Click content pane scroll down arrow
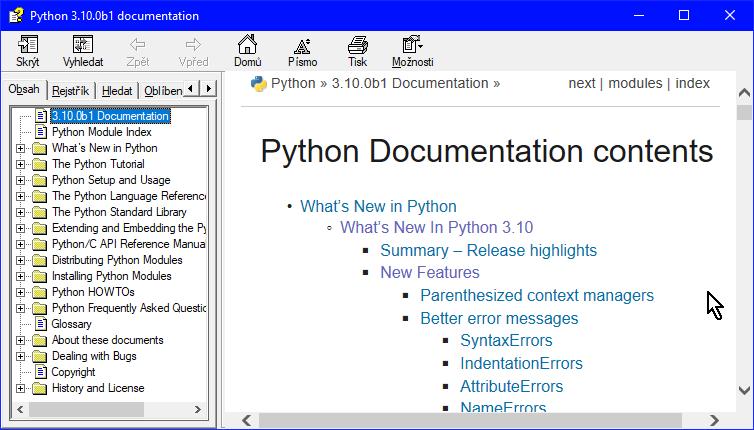Image resolution: width=754 pixels, height=430 pixels. [744, 390]
